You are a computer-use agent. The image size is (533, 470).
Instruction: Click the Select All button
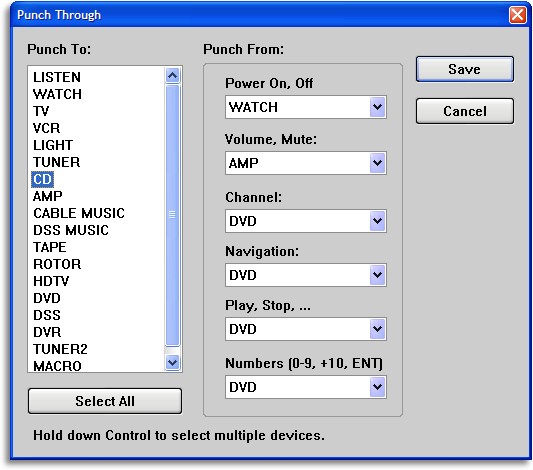105,401
